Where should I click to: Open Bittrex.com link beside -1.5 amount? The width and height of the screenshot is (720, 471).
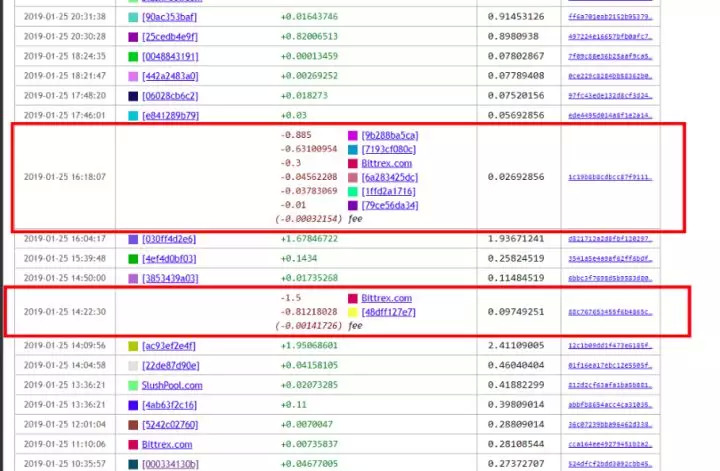click(387, 298)
